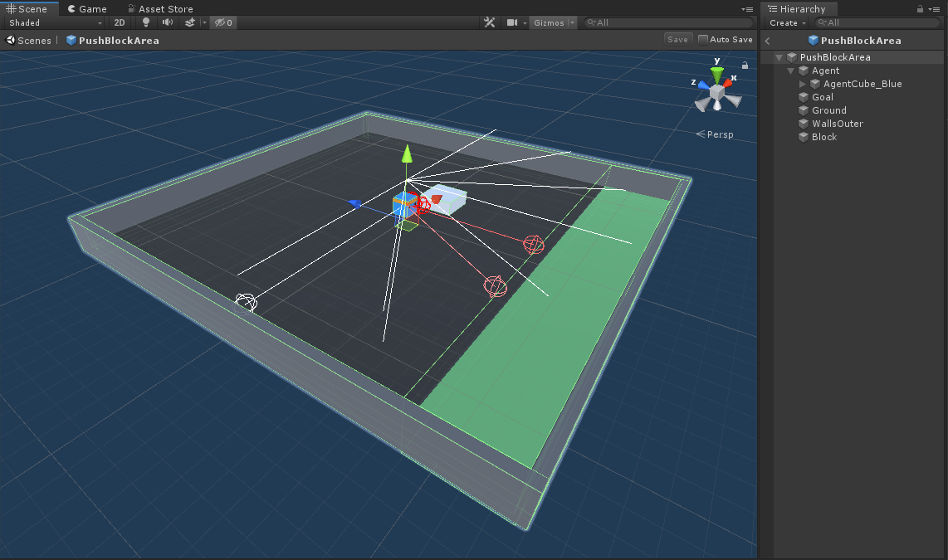This screenshot has height=560, width=948.
Task: Toggle scene effects image icon
Action: coord(190,22)
